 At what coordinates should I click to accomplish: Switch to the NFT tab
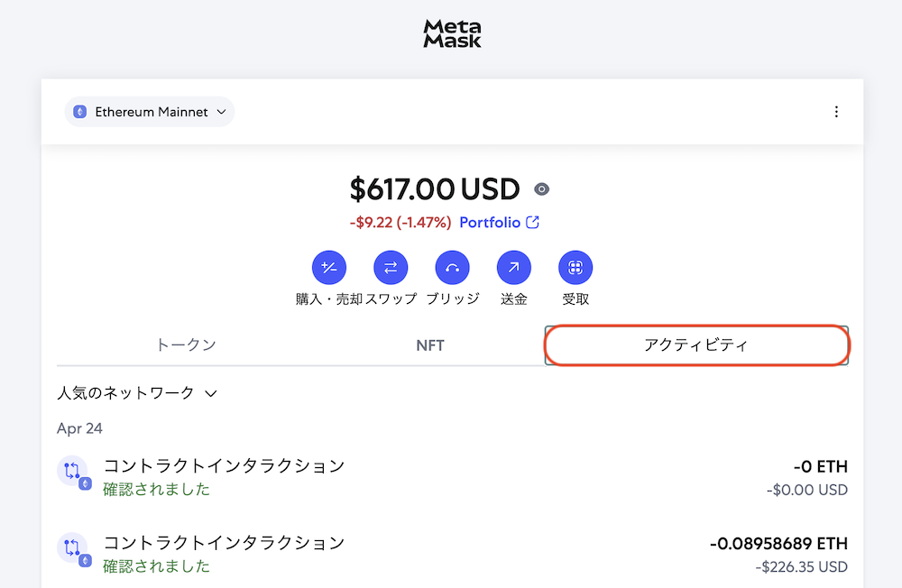tap(429, 345)
